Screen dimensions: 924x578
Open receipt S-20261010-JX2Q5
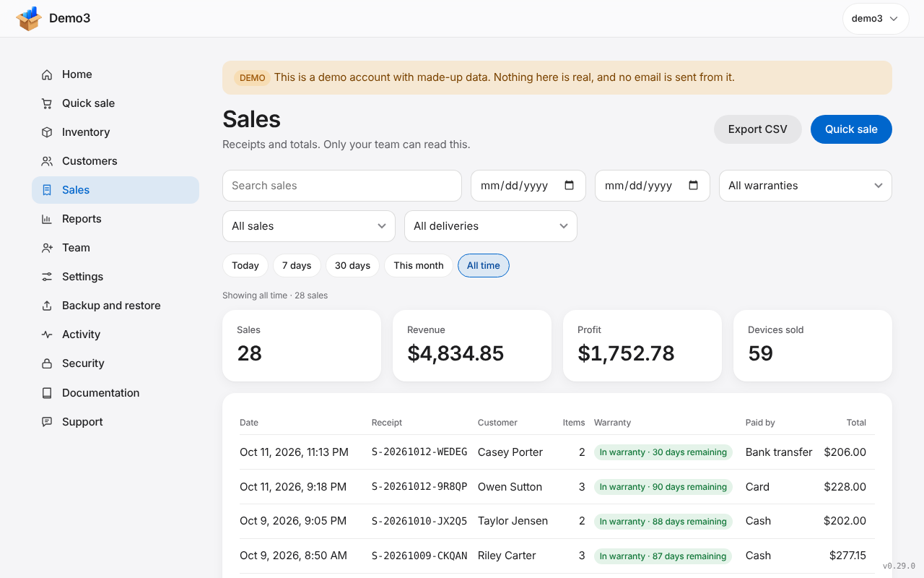pos(419,521)
